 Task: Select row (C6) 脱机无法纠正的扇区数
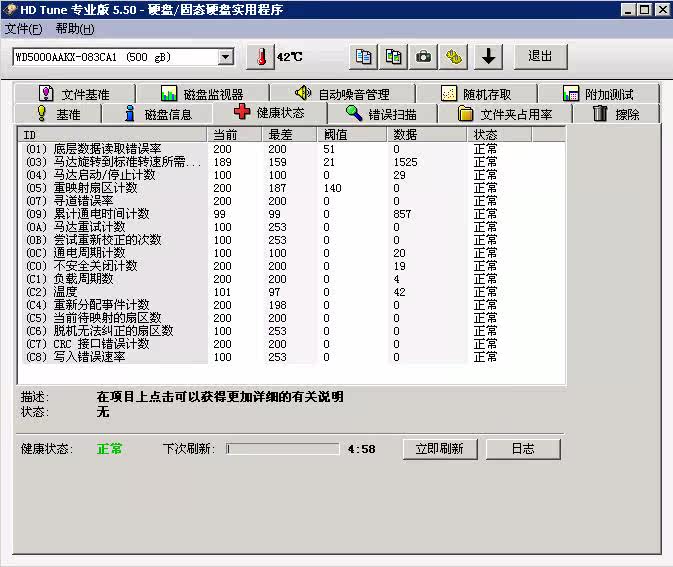click(292, 331)
